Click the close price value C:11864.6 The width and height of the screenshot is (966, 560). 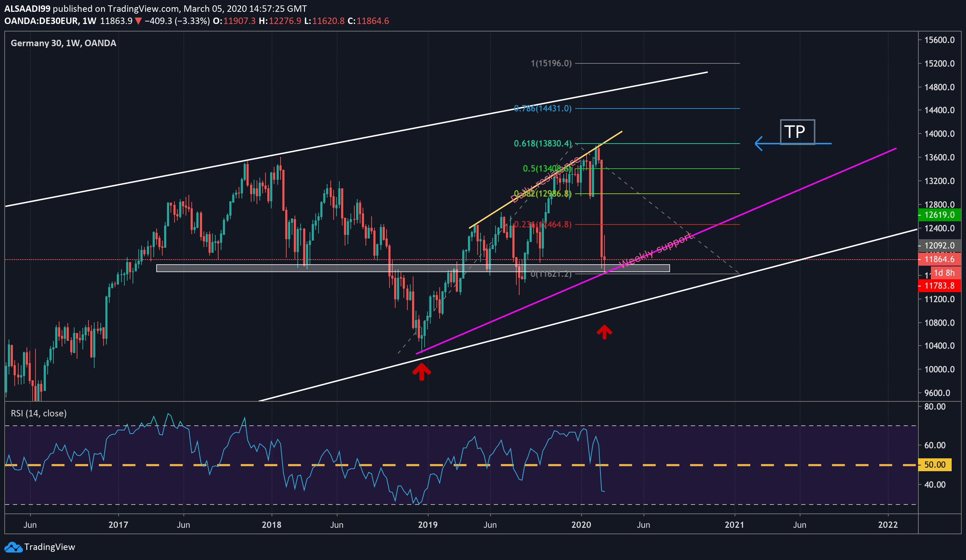pos(368,21)
